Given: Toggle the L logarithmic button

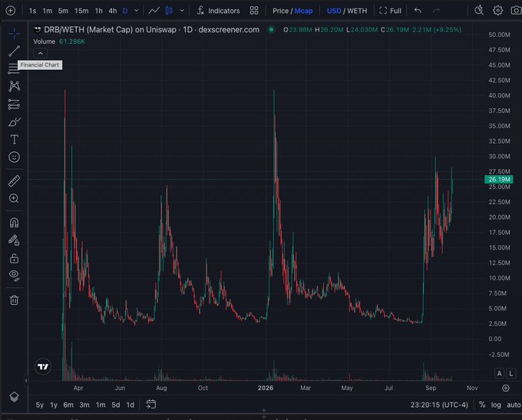Looking at the screenshot, I should point(511,373).
